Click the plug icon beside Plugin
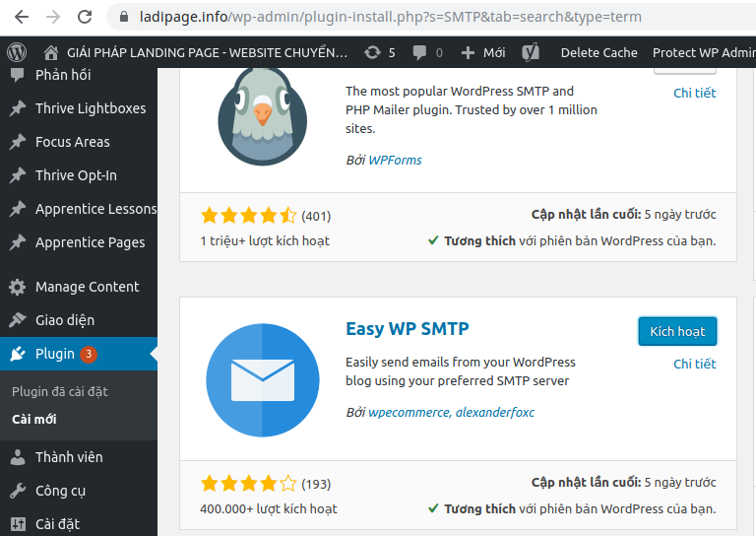Viewport: 756px width, 536px height. 18,354
